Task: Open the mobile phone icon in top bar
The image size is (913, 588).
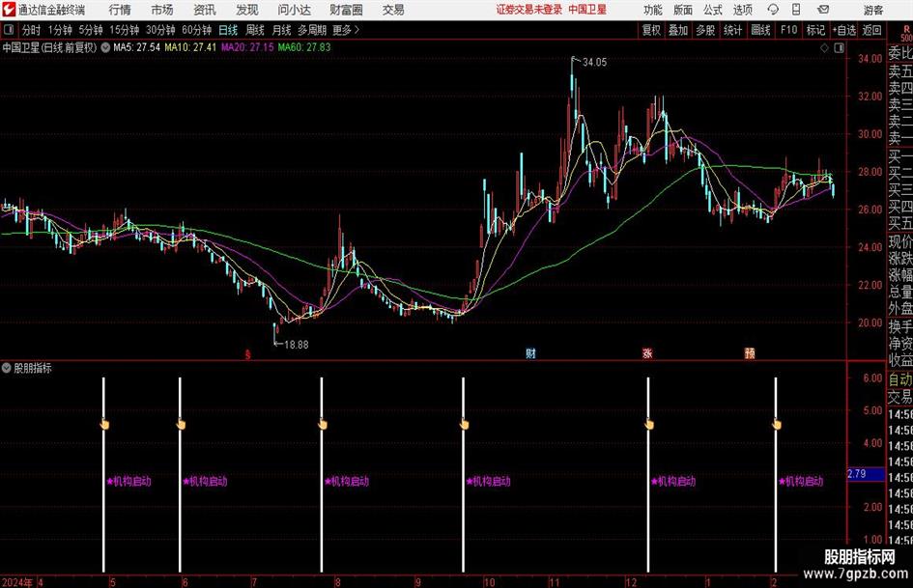Action: coord(796,10)
